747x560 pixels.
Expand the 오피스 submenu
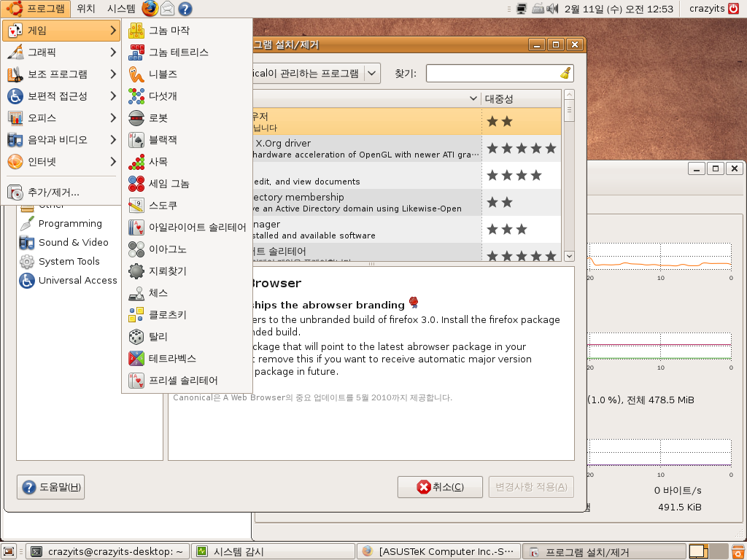pos(61,118)
